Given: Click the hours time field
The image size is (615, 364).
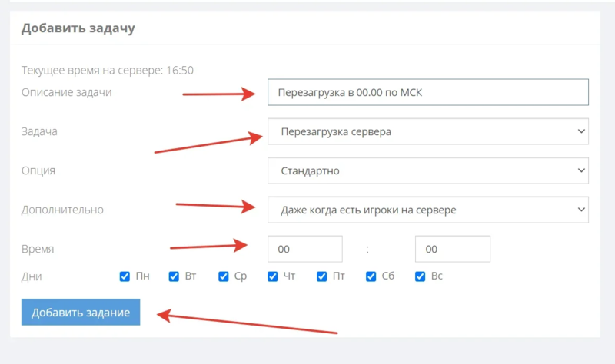Looking at the screenshot, I should coord(305,249).
